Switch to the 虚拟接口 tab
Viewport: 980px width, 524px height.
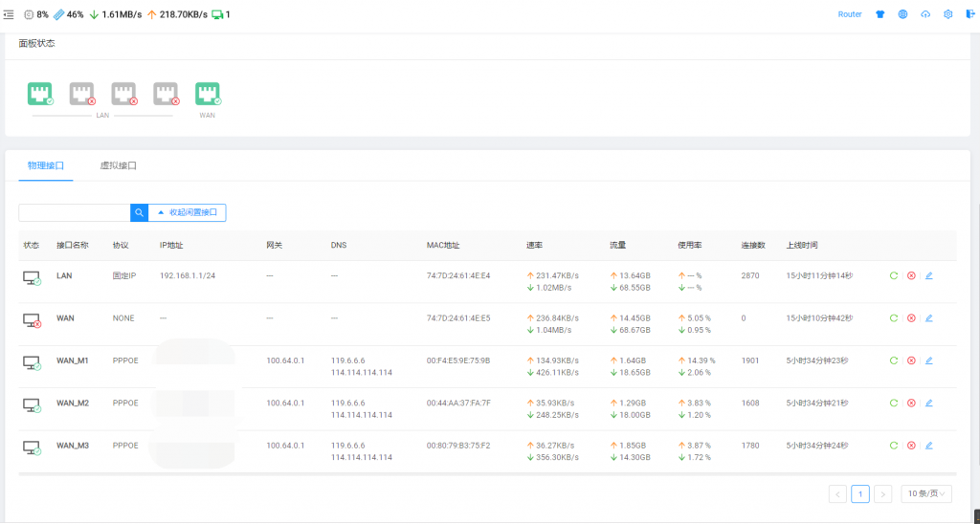[118, 165]
